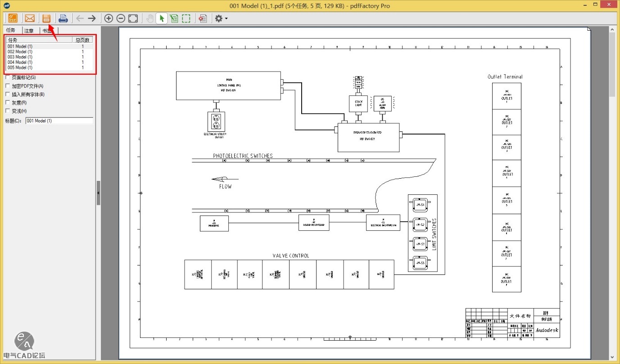The width and height of the screenshot is (620, 364).
Task: Choose the dashed rectangle snapshot tool
Action: [186, 18]
